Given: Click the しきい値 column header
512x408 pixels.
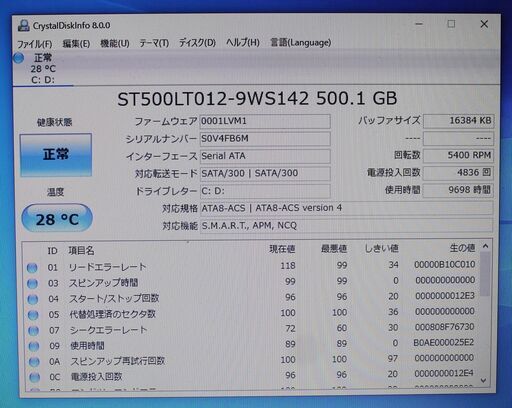Looking at the screenshot, I should click(381, 248).
